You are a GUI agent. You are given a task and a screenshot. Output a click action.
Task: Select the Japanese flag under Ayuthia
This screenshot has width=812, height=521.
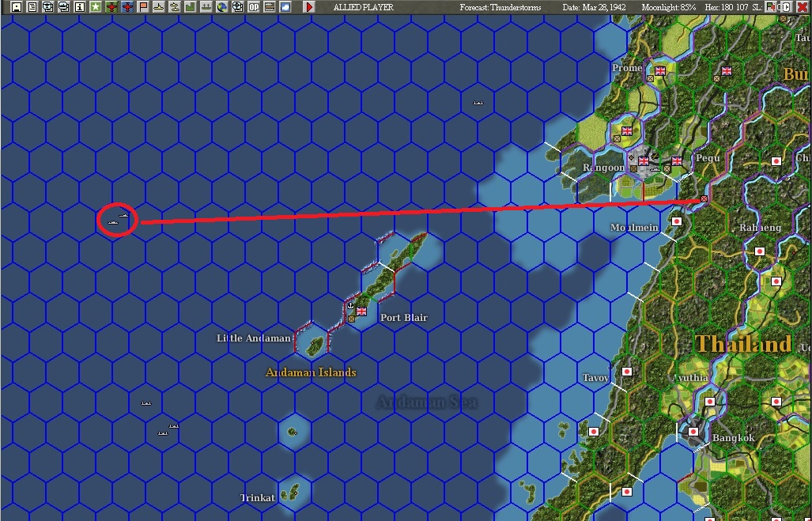tap(709, 402)
